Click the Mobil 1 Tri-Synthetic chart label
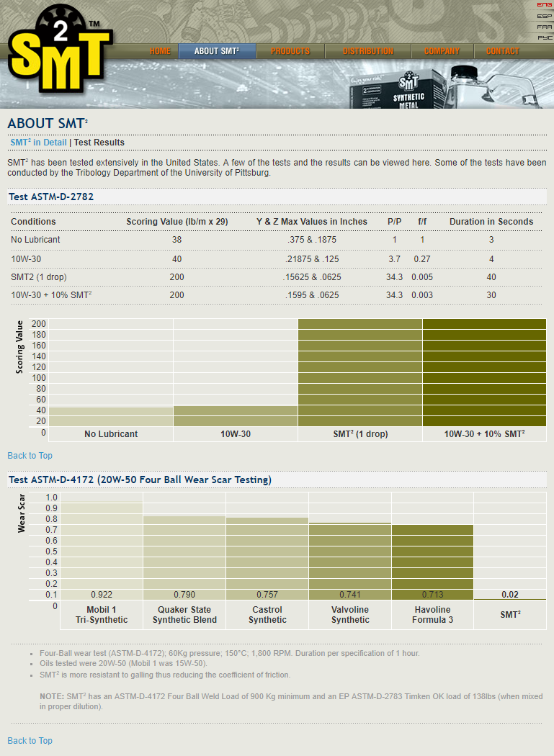This screenshot has height=756, width=554. pyautogui.click(x=102, y=615)
